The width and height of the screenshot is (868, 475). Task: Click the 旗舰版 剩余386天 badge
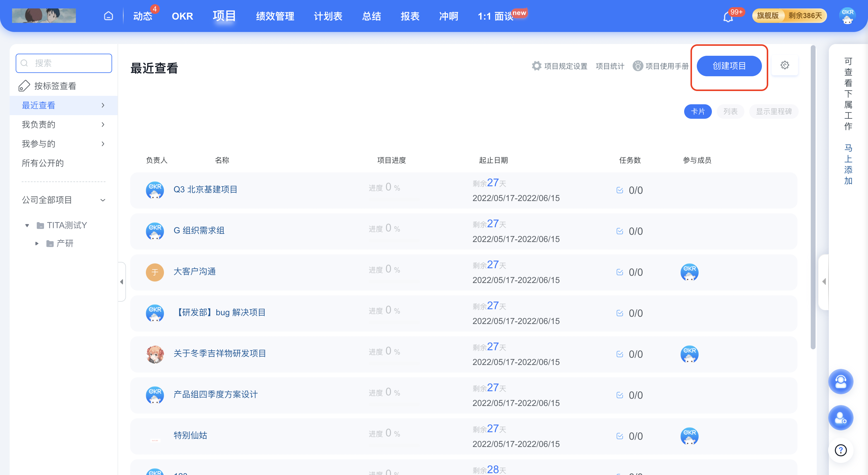[x=789, y=16]
